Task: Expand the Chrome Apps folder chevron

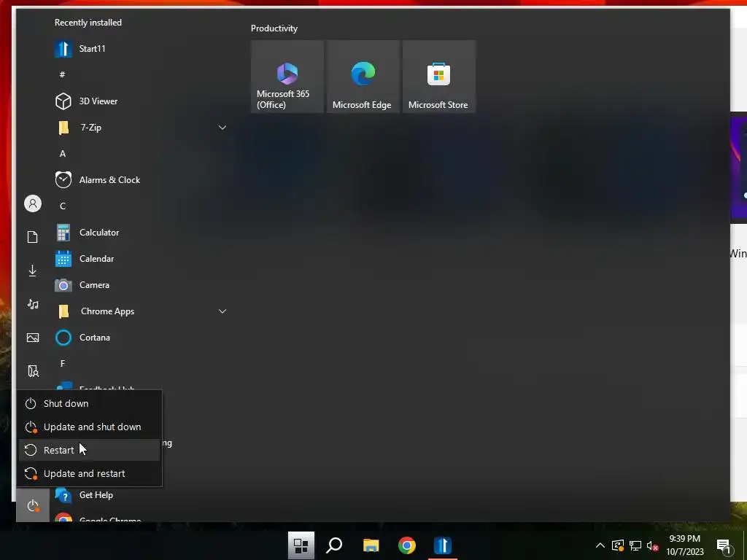Action: [x=222, y=311]
